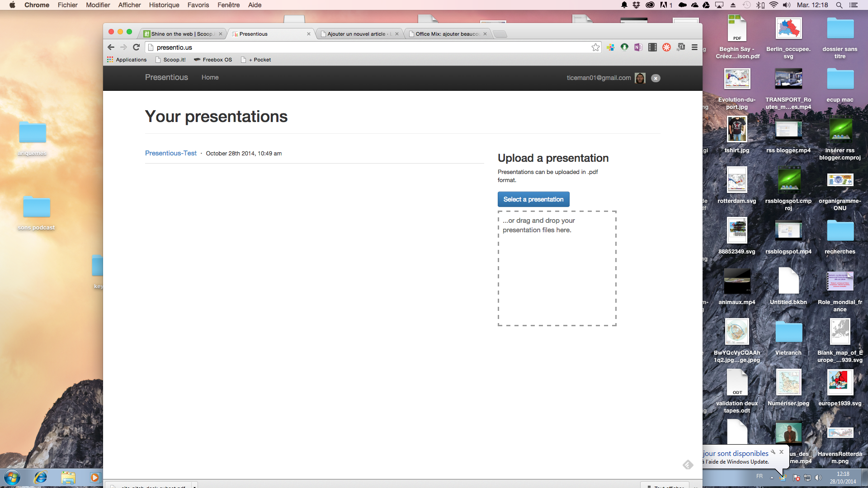Open the OneNote clipper extension
This screenshot has width=868, height=488.
[638, 47]
